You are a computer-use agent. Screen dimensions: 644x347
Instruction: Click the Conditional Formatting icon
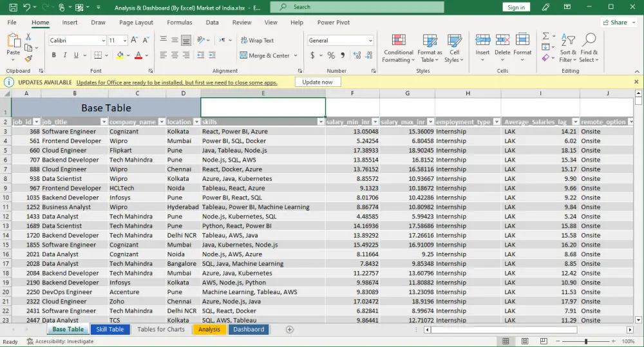[x=399, y=41]
